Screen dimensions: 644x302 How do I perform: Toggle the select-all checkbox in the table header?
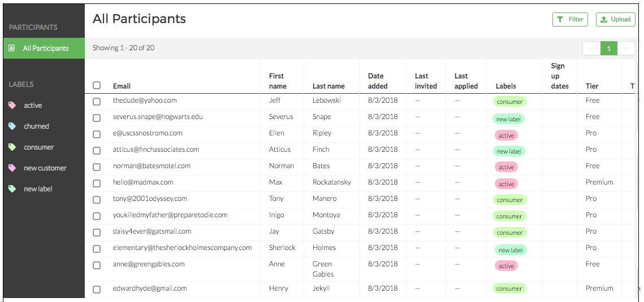point(97,86)
